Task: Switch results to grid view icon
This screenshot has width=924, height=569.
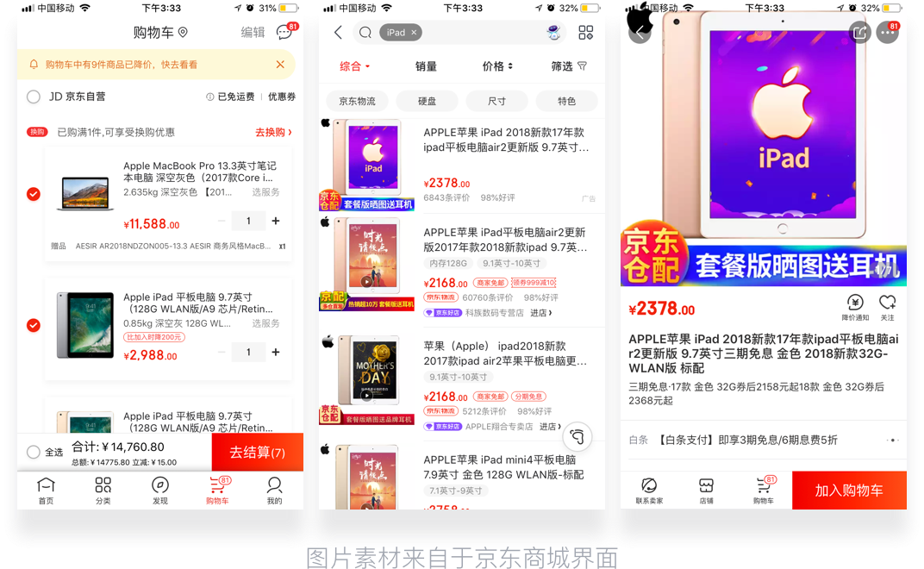Action: coord(586,33)
